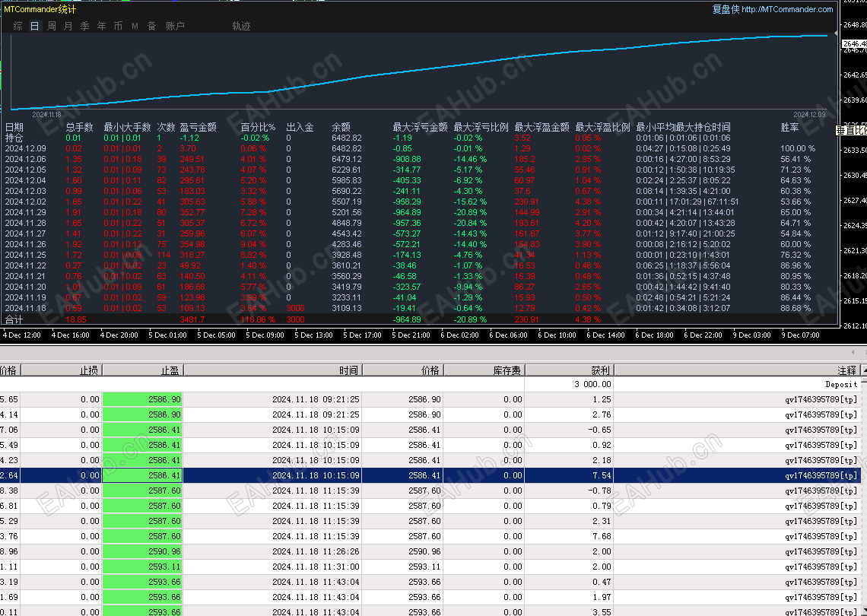Click the trade table scroll-up arrow
This screenshot has height=616, width=867.
(864, 370)
